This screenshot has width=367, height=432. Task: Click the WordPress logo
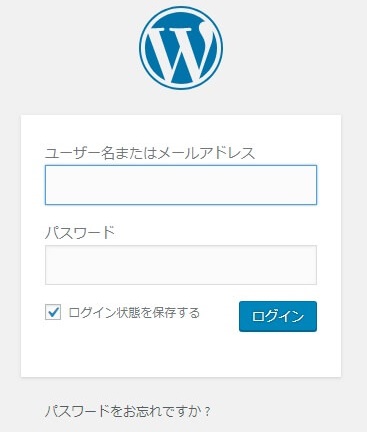[181, 48]
